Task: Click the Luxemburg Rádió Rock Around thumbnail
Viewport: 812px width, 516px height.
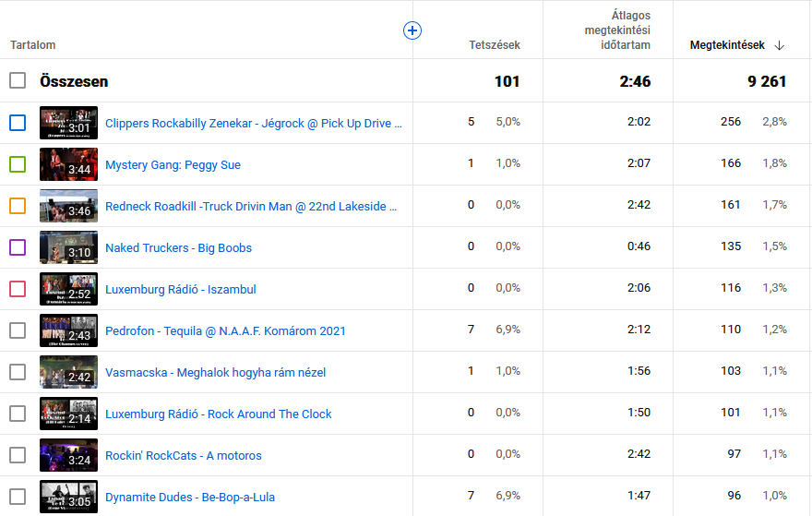Action: click(68, 414)
